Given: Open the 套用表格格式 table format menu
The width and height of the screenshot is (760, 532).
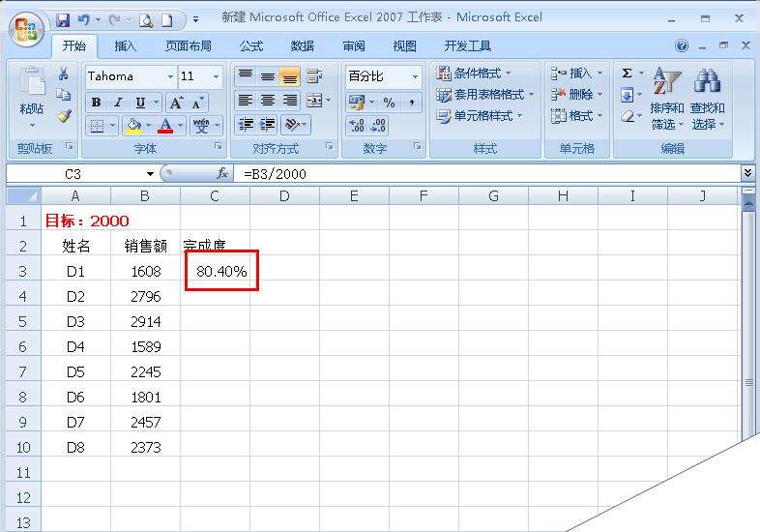Looking at the screenshot, I should (484, 95).
